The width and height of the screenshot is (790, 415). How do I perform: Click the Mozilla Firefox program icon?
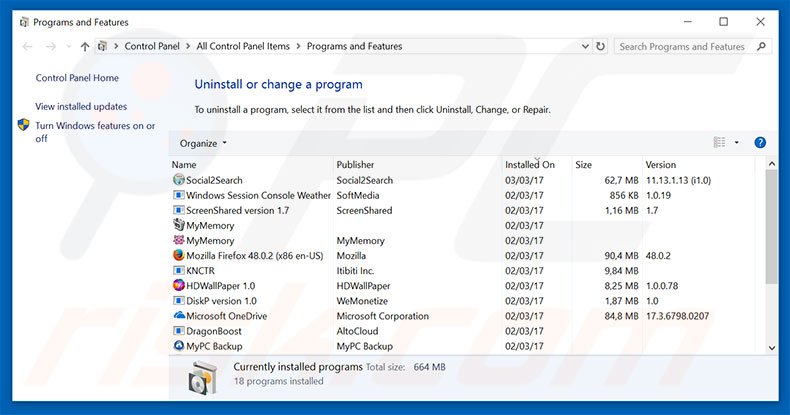click(x=179, y=255)
